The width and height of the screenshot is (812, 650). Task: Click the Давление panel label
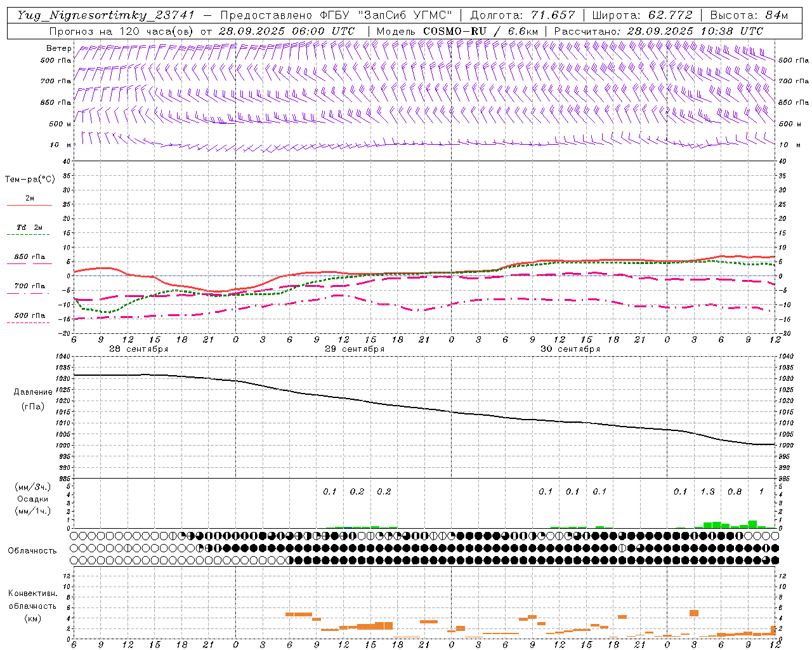tap(33, 392)
